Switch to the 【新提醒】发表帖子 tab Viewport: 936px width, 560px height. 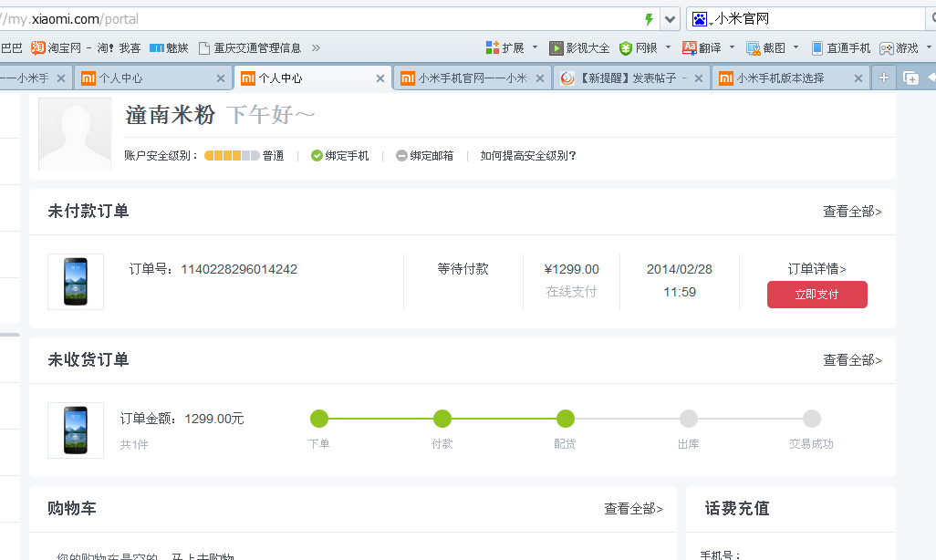click(631, 78)
